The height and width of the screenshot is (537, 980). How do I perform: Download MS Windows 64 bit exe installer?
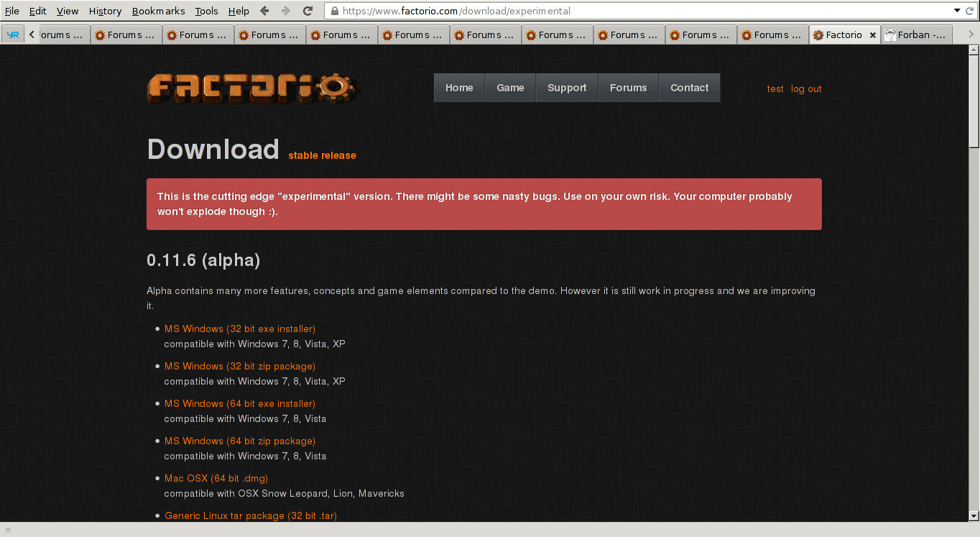coord(240,403)
